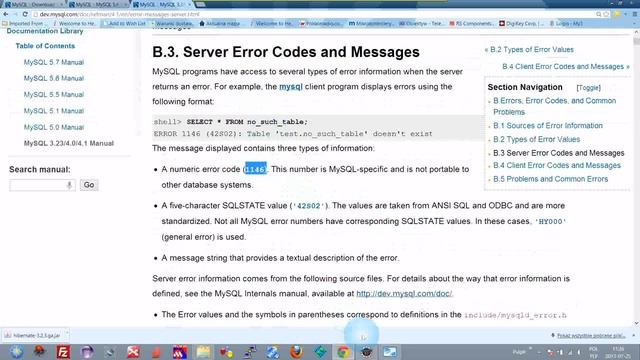Image resolution: width=640 pixels, height=360 pixels.
Task: Open the RS Components bookmark
Action: point(471,24)
